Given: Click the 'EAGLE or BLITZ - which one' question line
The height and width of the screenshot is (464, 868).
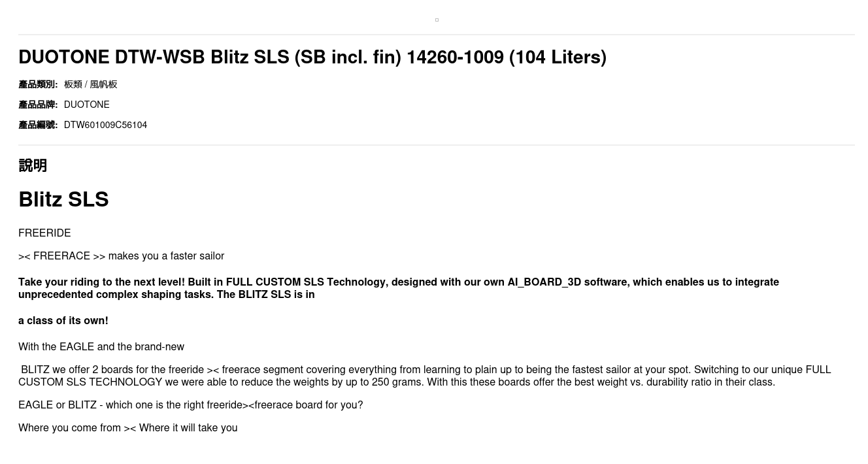Looking at the screenshot, I should pos(190,405).
